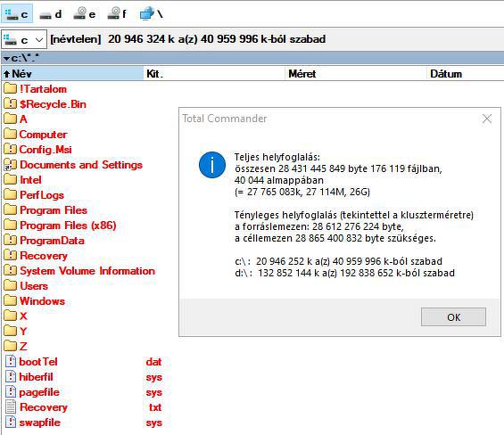Sort by Név column header
The width and height of the screenshot is (504, 435).
tap(72, 74)
